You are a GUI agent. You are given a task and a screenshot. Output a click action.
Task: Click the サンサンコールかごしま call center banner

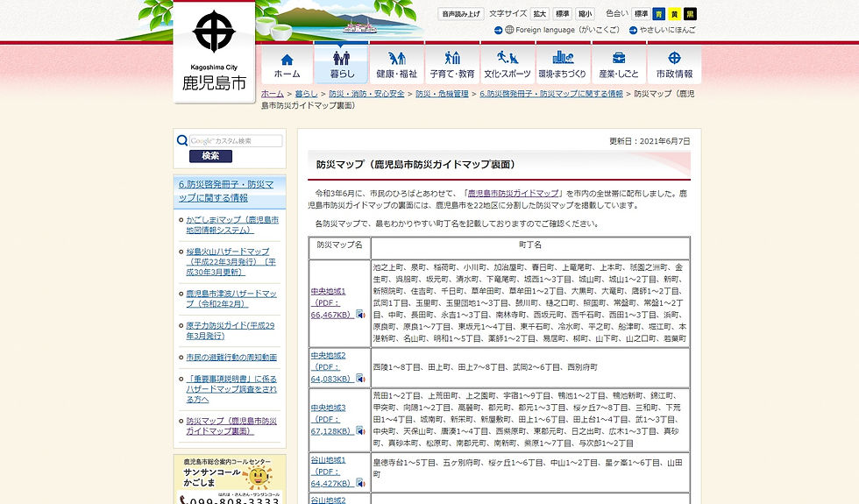tap(230, 479)
